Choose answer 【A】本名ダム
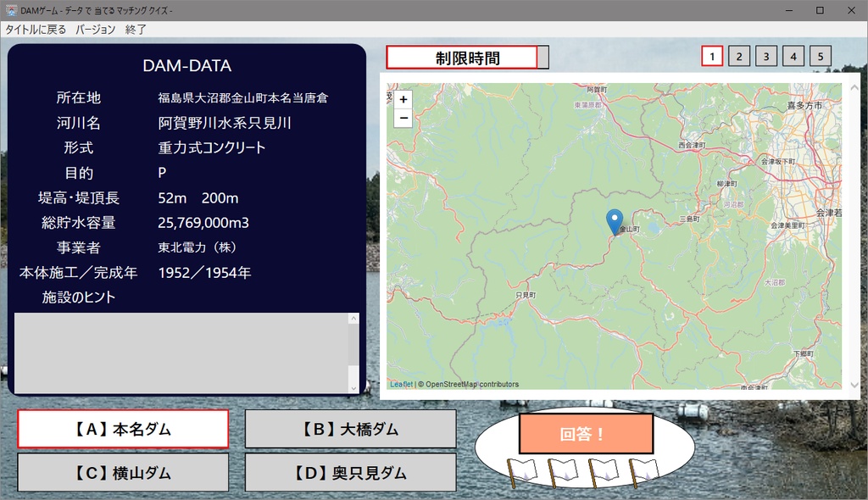The image size is (868, 500). pos(122,430)
